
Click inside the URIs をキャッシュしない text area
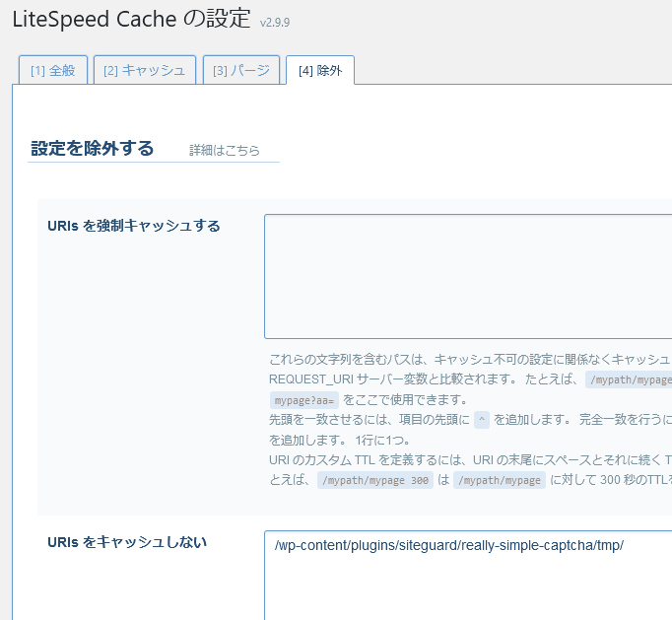coord(468,576)
